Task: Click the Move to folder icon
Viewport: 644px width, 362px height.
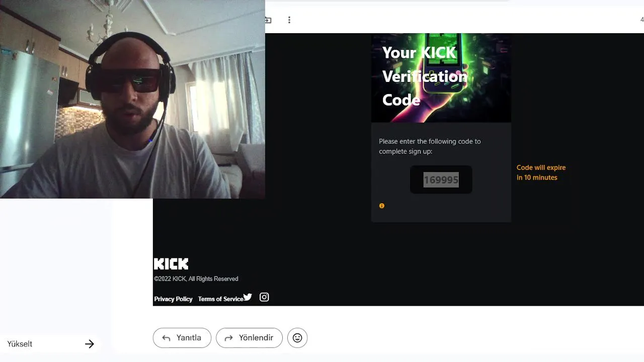Action: click(268, 20)
